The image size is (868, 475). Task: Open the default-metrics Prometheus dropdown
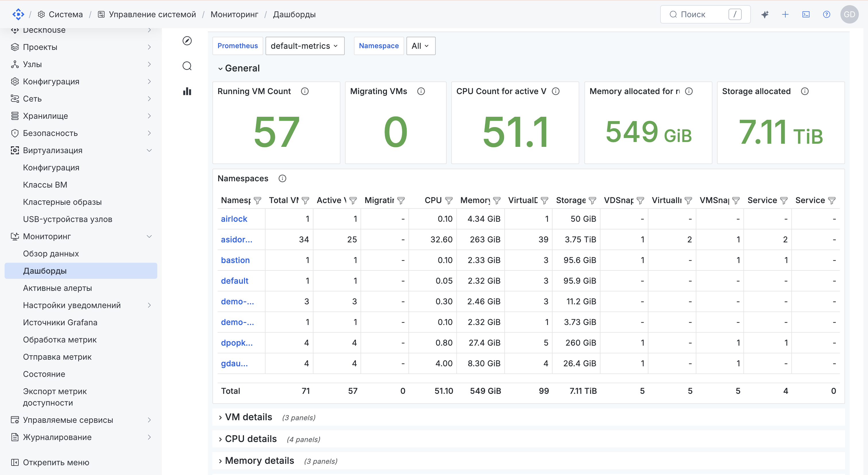pos(305,46)
